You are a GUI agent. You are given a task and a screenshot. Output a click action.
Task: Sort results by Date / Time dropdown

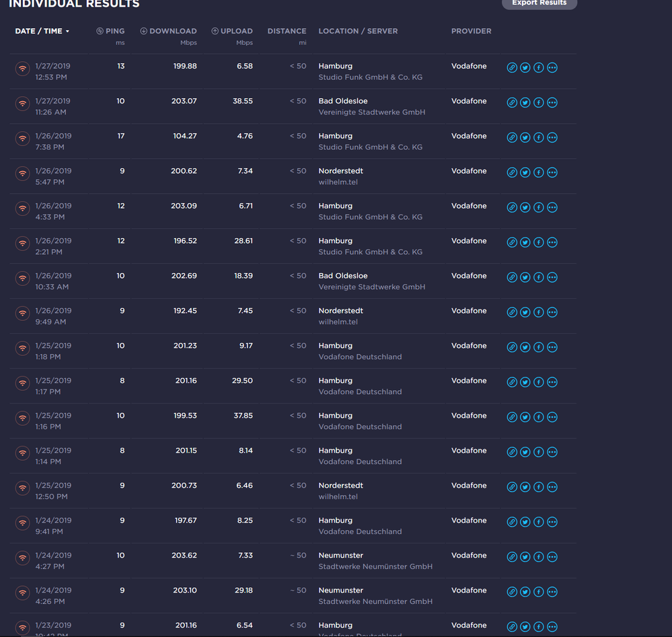point(42,32)
